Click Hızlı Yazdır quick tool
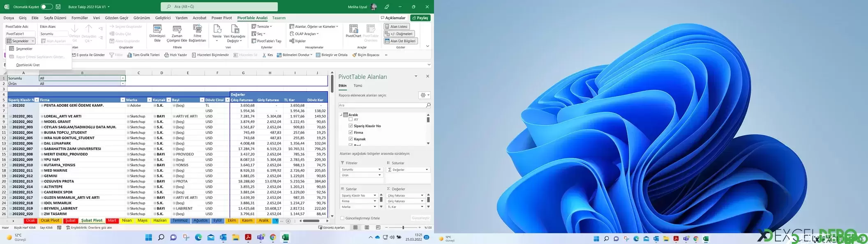868x244 pixels. click(x=175, y=55)
